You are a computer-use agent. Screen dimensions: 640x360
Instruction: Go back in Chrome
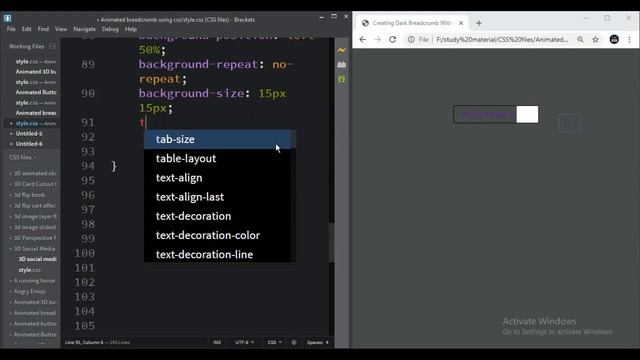pyautogui.click(x=362, y=40)
